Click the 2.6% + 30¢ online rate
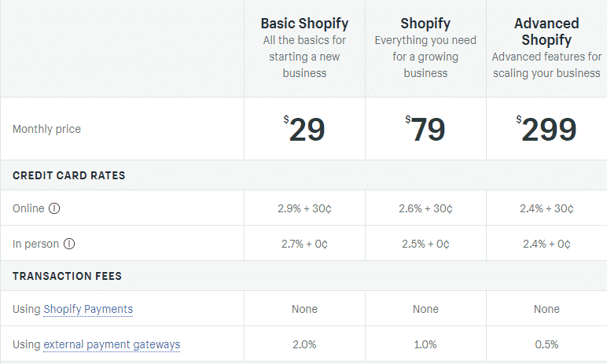Image resolution: width=607 pixels, height=364 pixels. [x=425, y=209]
